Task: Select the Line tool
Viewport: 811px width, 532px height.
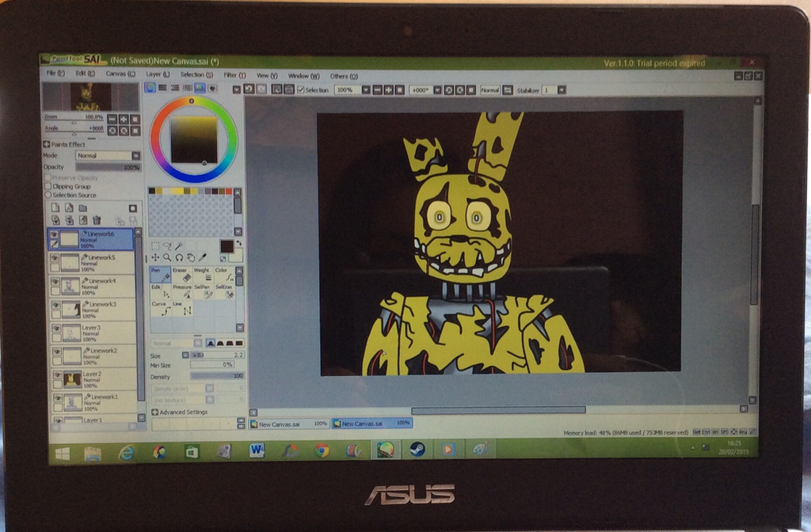Action: pos(182,308)
